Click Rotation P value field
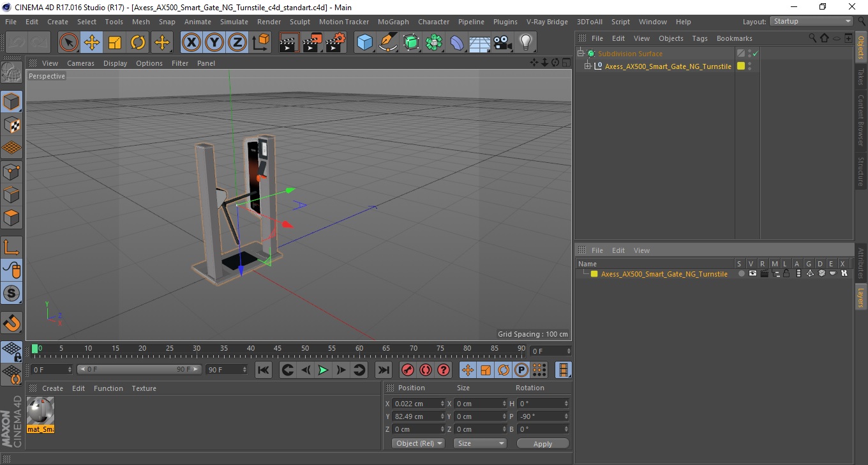The height and width of the screenshot is (465, 868). 542,416
